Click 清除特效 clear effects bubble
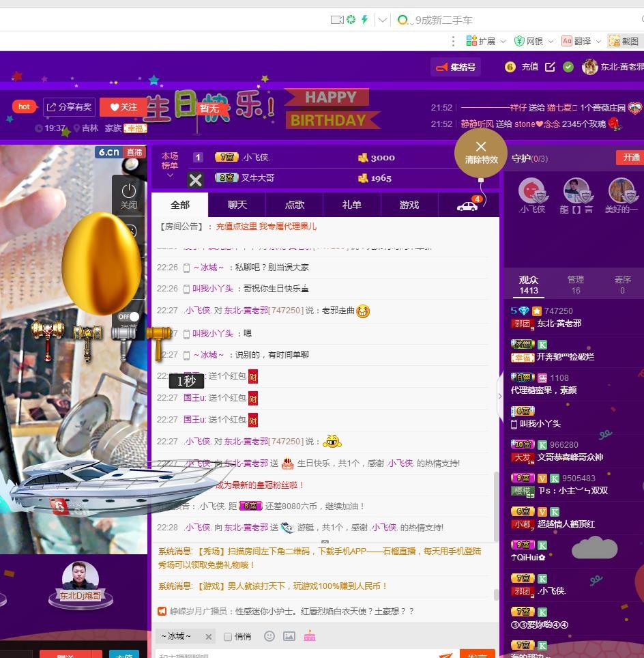644x658 pixels. click(x=481, y=153)
